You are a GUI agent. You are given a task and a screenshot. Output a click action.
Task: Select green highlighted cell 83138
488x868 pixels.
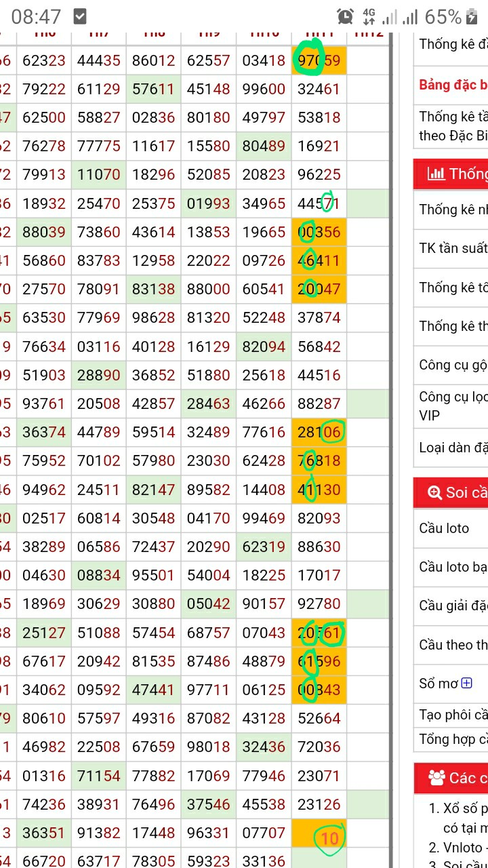pyautogui.click(x=154, y=289)
